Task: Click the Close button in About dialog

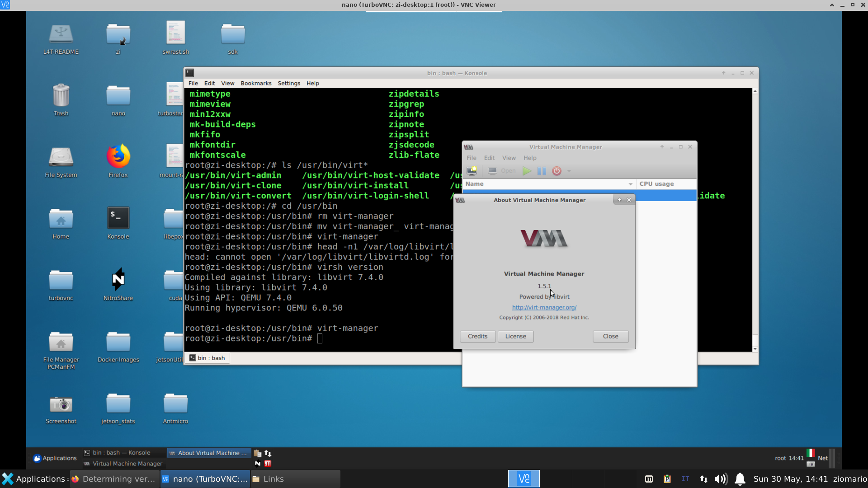Action: pyautogui.click(x=610, y=336)
